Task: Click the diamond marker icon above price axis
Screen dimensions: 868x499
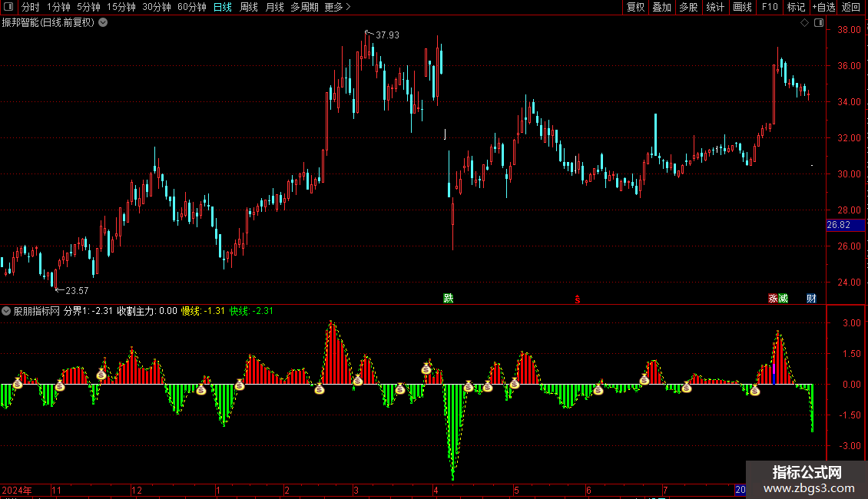Action: pyautogui.click(x=804, y=23)
